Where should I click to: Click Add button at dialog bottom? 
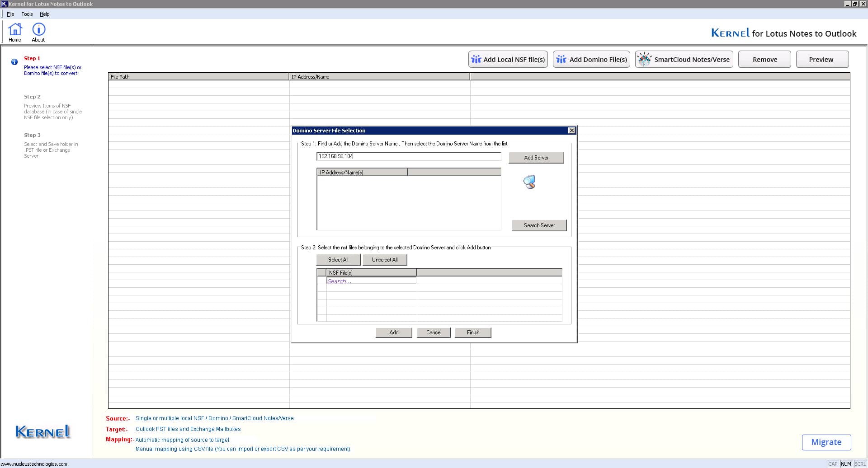click(394, 332)
